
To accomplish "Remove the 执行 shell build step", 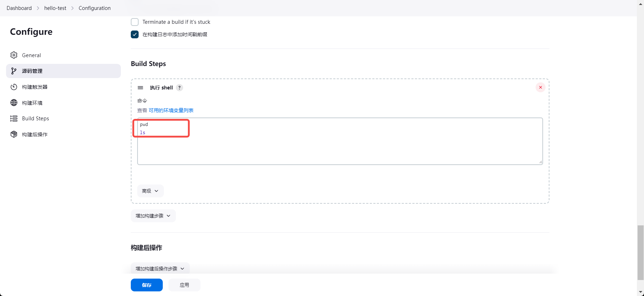I will point(540,87).
